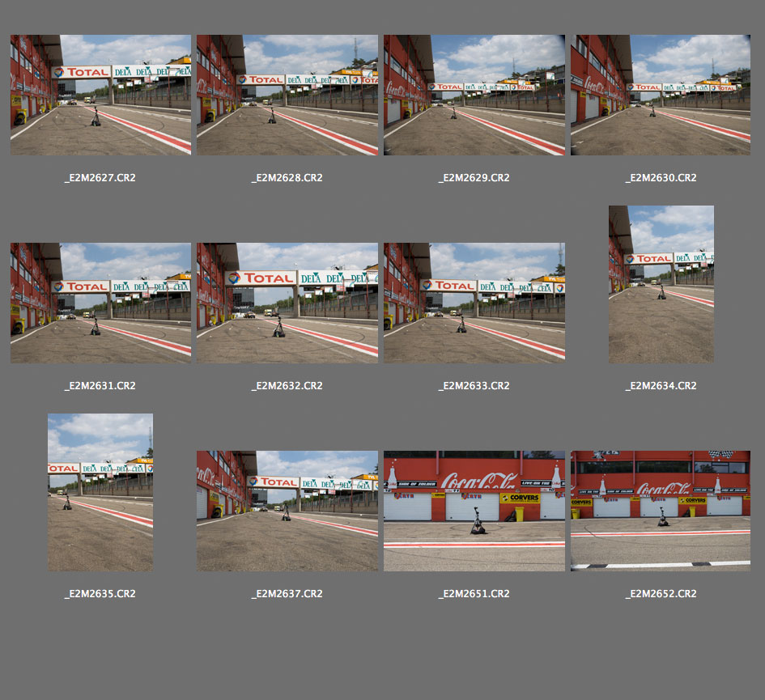
Task: Select the filename text _E2M2630.CR2
Action: pos(661,178)
